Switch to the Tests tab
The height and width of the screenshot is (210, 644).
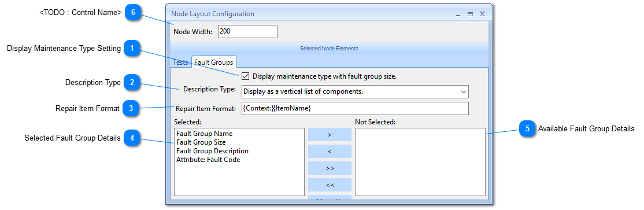click(180, 62)
